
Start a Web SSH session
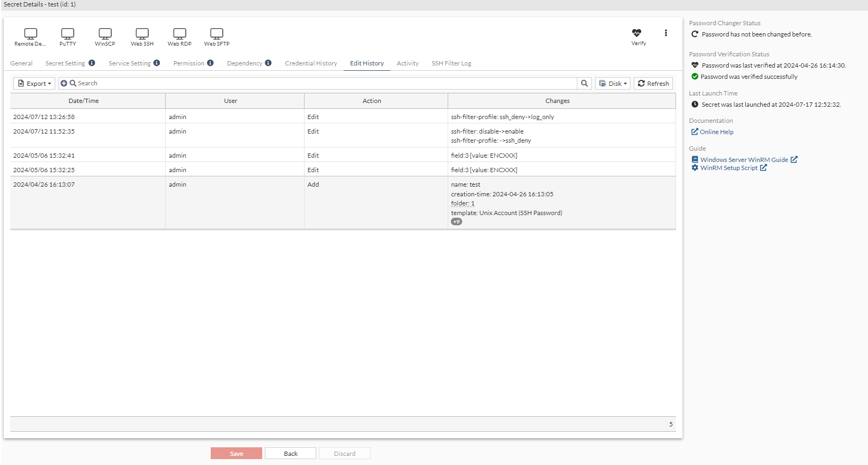142,34
